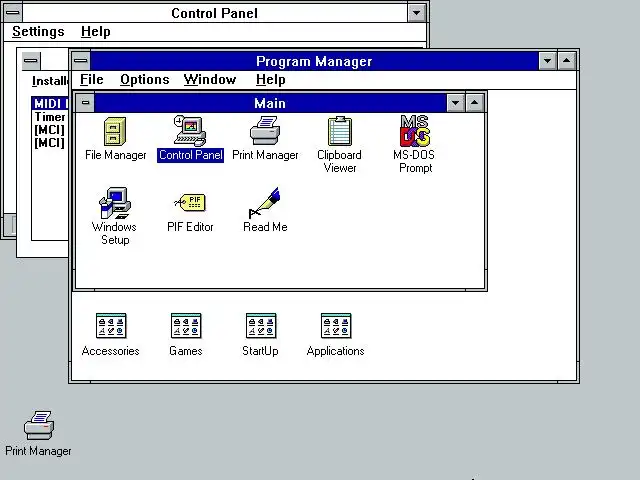Maximize the Program Manager window
Viewport: 640px width, 480px height.
click(567, 61)
